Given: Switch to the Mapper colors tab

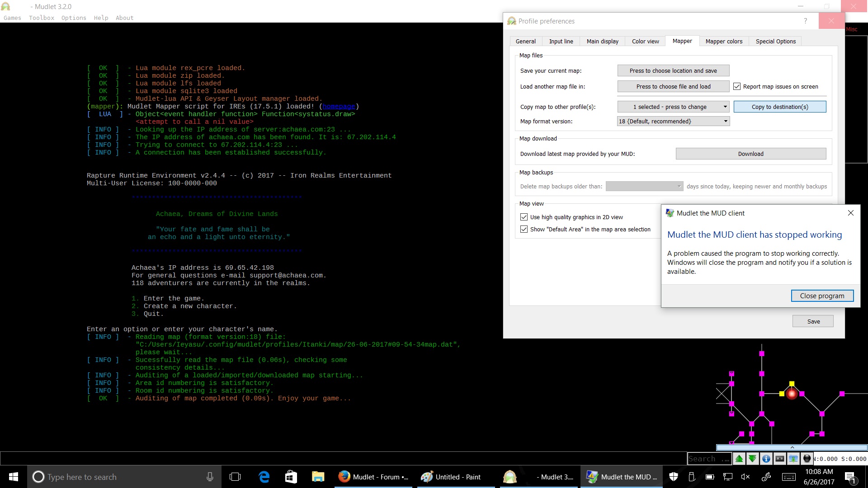Looking at the screenshot, I should [724, 41].
